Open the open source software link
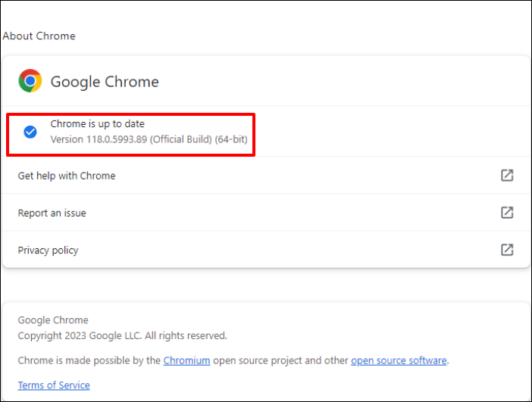 (x=399, y=360)
